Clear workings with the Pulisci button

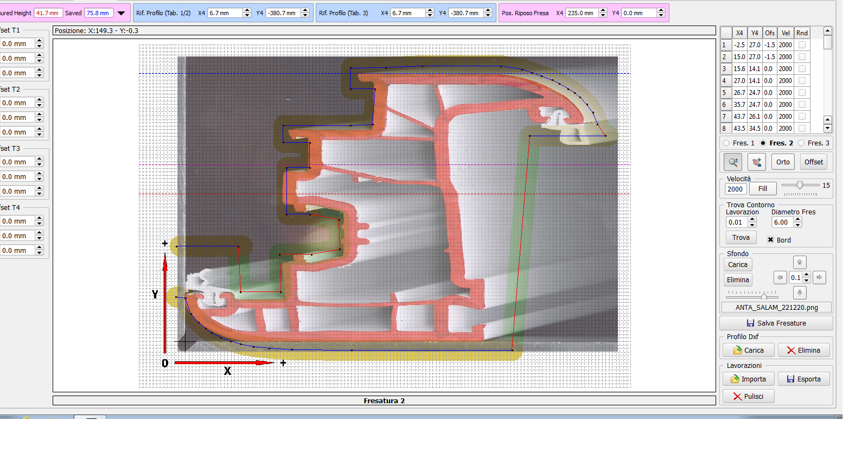point(748,396)
